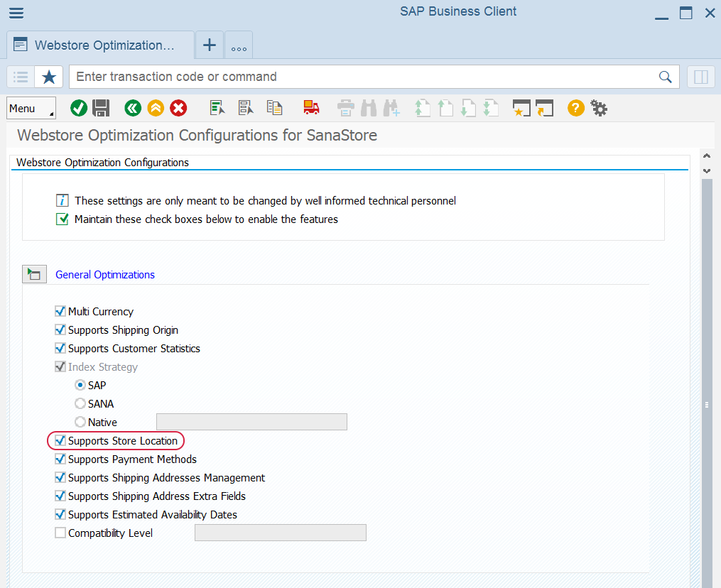Cancel with the red X icon

[178, 109]
